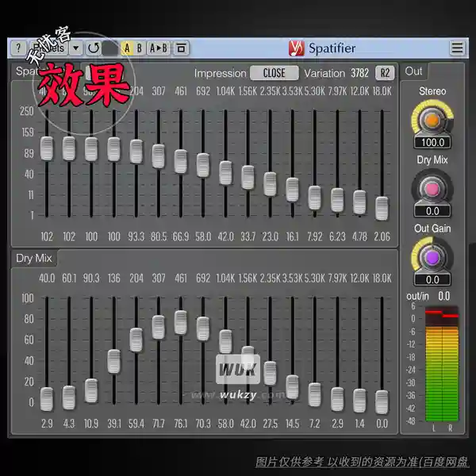Click the Spatial 2.35K band slider handle
This screenshot has height=476, width=476.
point(271,184)
